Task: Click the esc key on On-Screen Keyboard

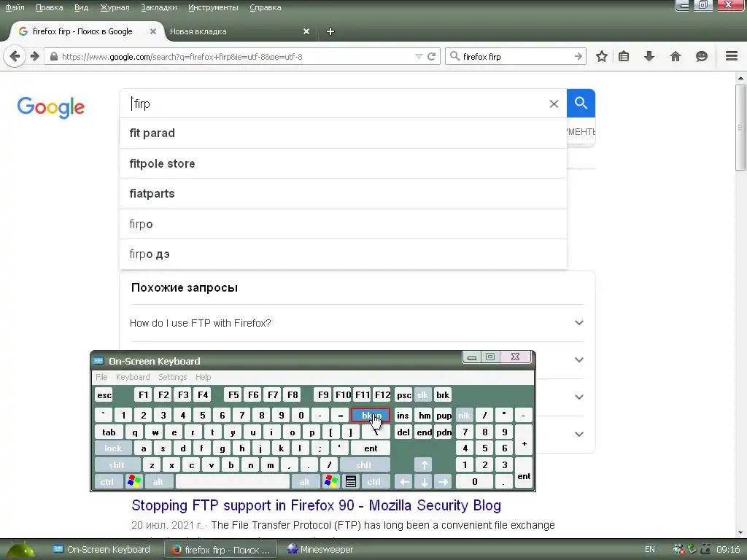Action: (104, 394)
